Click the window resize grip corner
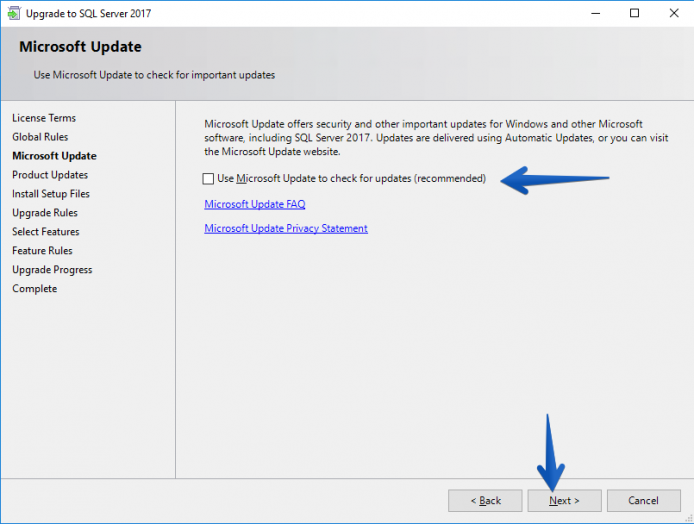 [x=689, y=519]
